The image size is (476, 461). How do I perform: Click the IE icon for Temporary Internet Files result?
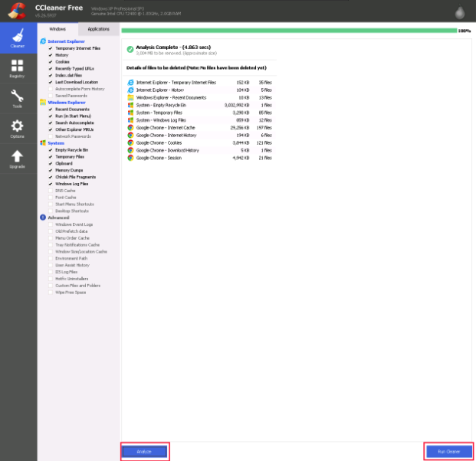[130, 82]
